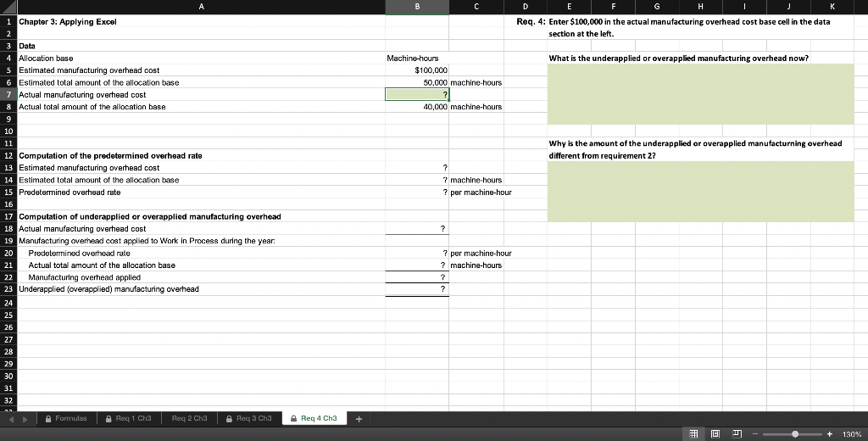Click 'Underapplied (overapplied) manufacturing overhead' label
868x441 pixels.
[x=109, y=289]
